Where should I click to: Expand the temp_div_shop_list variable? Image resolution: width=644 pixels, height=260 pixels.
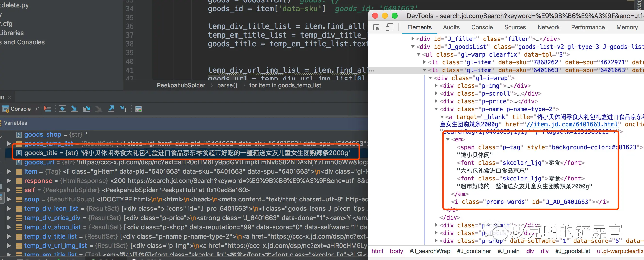click(x=9, y=227)
